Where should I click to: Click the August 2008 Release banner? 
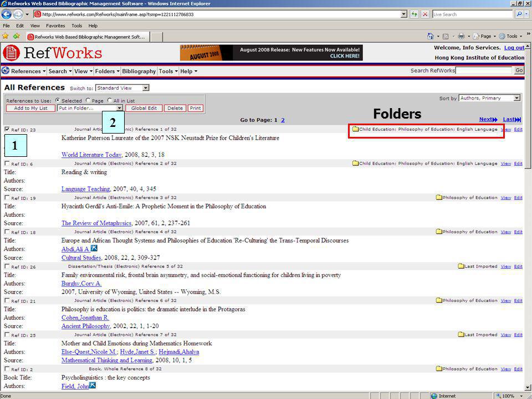tap(271, 53)
